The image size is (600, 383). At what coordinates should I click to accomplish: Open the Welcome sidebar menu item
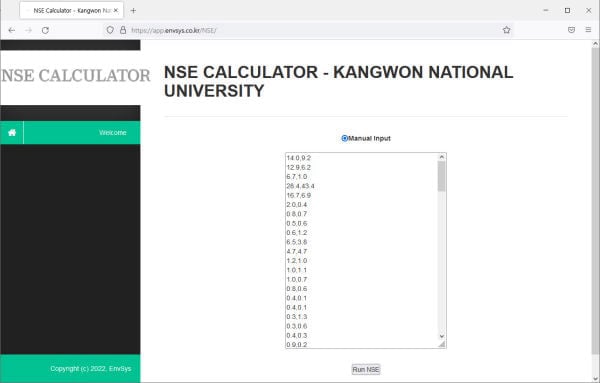pos(112,133)
